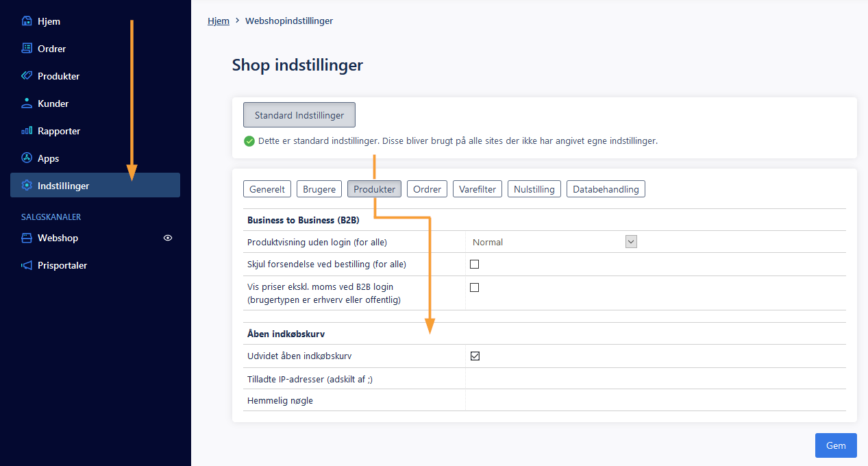Expand the Produktvisning uden login dropdown

pyautogui.click(x=553, y=242)
